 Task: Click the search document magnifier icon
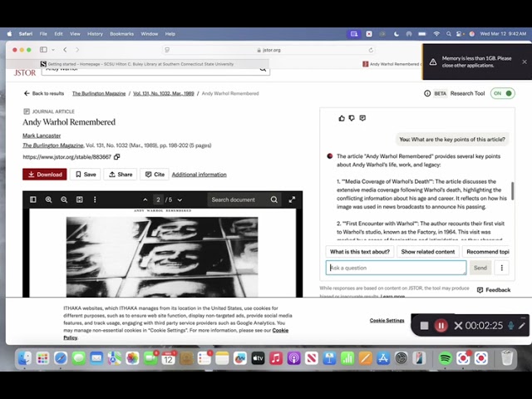[274, 199]
